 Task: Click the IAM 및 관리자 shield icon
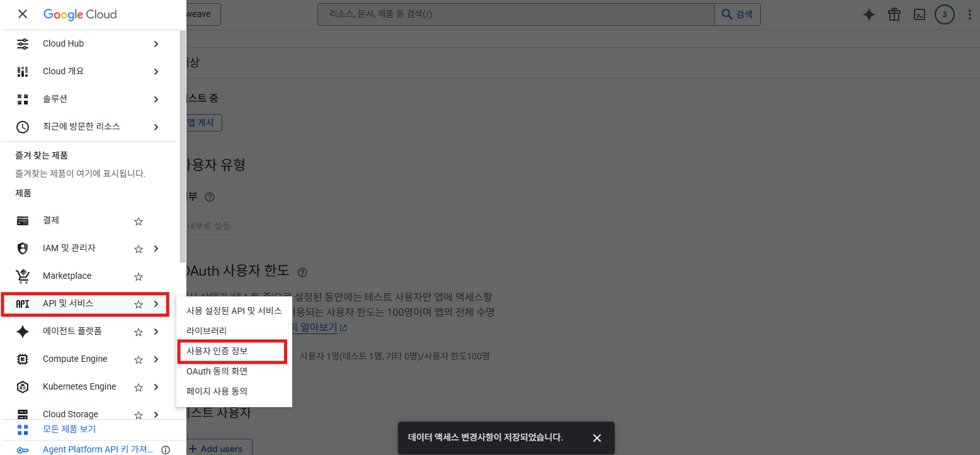pyautogui.click(x=23, y=249)
